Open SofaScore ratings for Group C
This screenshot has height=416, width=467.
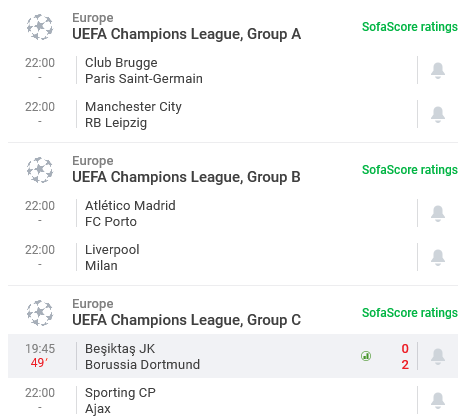(410, 313)
